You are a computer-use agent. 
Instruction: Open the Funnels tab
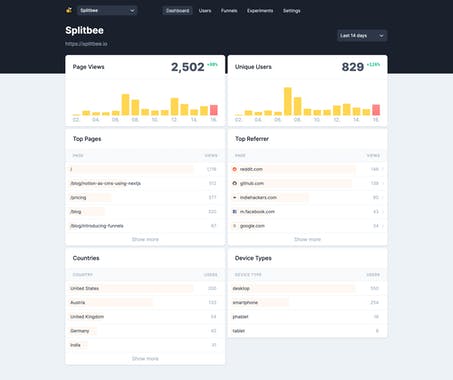click(229, 11)
